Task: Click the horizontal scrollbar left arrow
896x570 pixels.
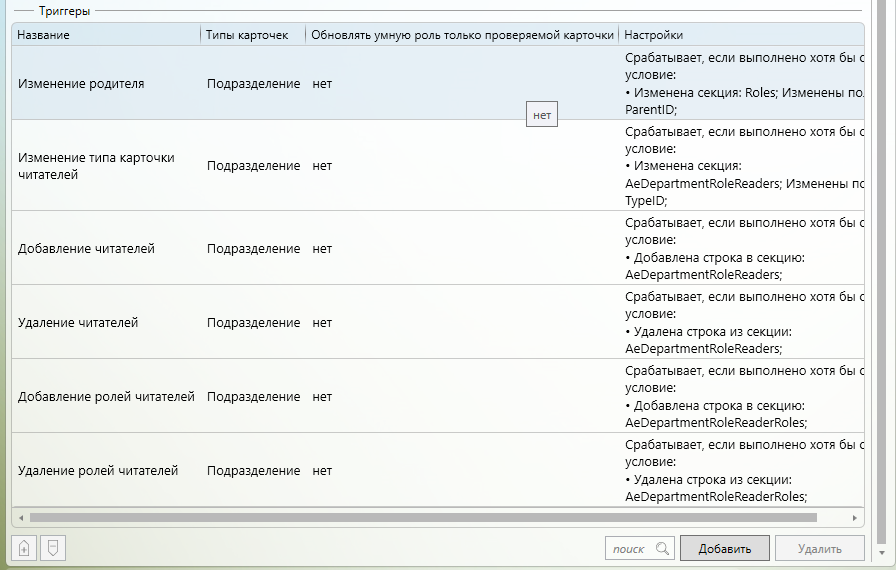Action: [x=19, y=518]
